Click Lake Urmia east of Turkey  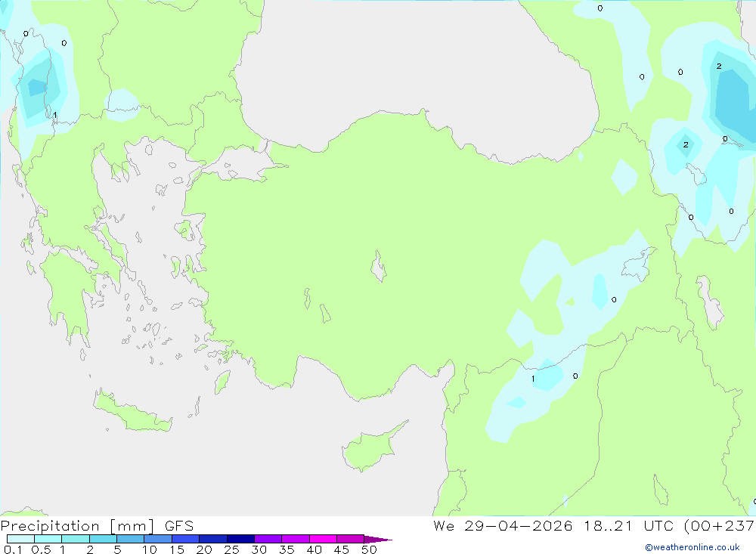709,302
